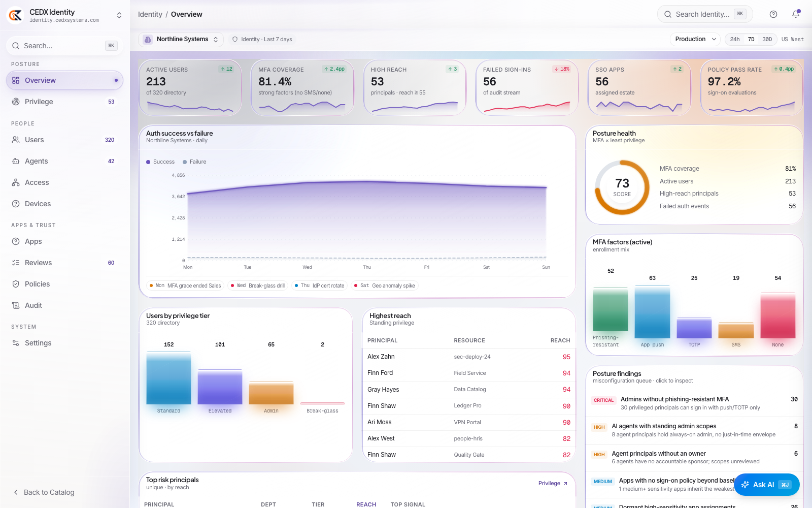Focus the sidebar Search field

64,46
